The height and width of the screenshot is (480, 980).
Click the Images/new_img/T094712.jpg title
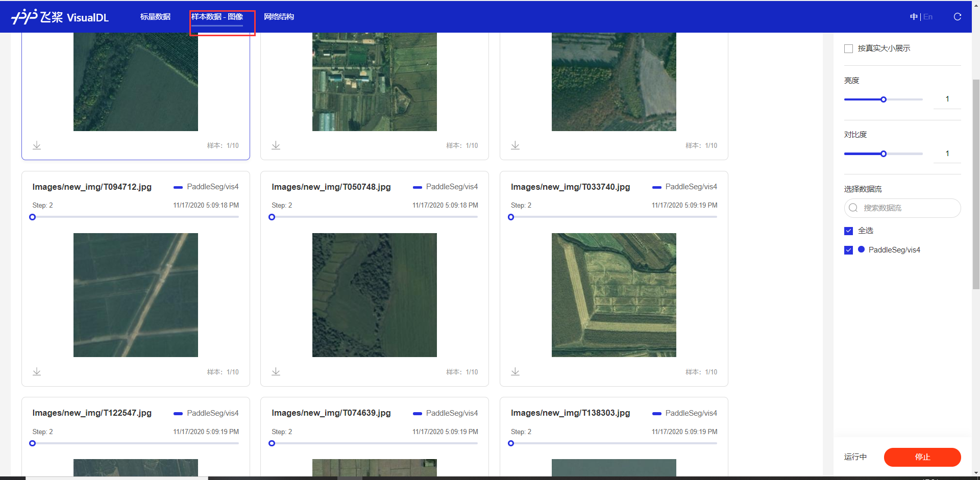pyautogui.click(x=92, y=187)
